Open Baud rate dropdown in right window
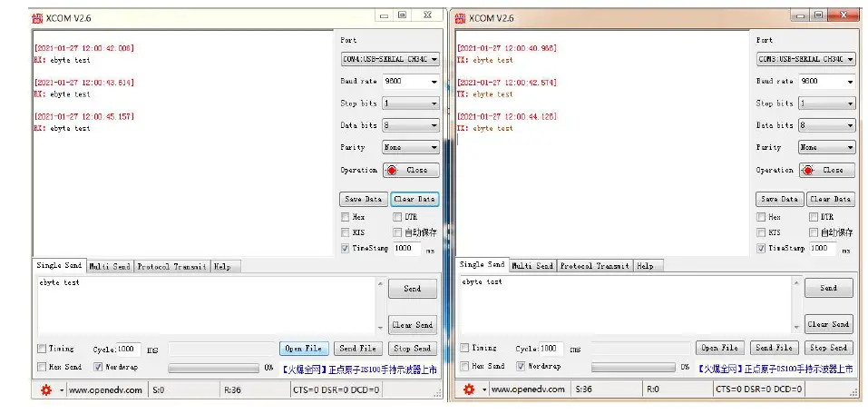868x414 pixels. (x=827, y=82)
